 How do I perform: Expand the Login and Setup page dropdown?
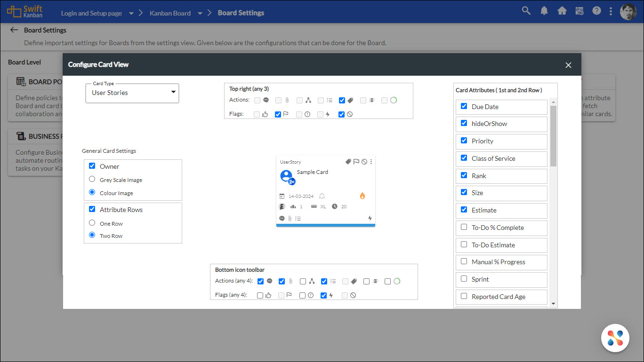pyautogui.click(x=130, y=13)
